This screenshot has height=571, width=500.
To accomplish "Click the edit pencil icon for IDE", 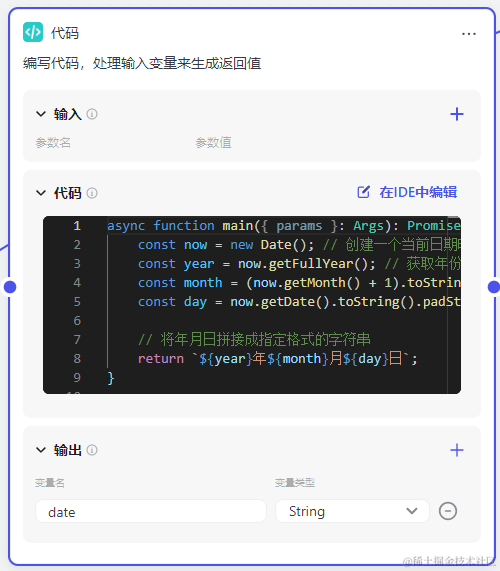I will 363,192.
